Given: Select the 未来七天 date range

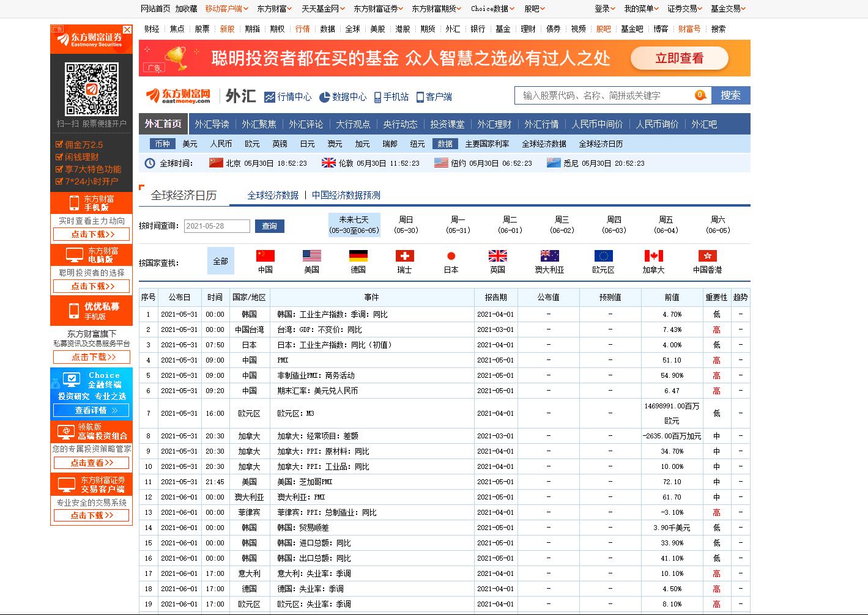Looking at the screenshot, I should click(354, 225).
